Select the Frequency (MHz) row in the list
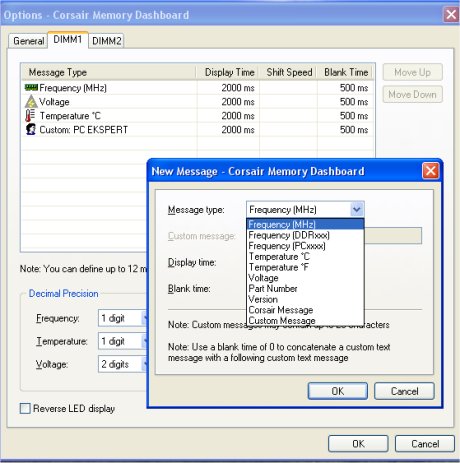460x463 pixels. 197,88
